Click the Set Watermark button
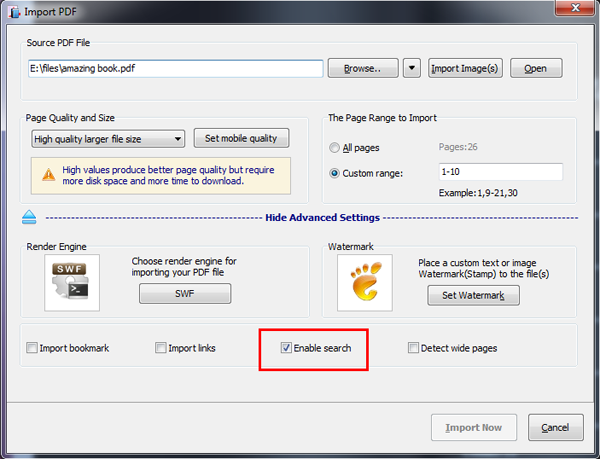Viewport: 600px width, 459px height. pyautogui.click(x=473, y=295)
